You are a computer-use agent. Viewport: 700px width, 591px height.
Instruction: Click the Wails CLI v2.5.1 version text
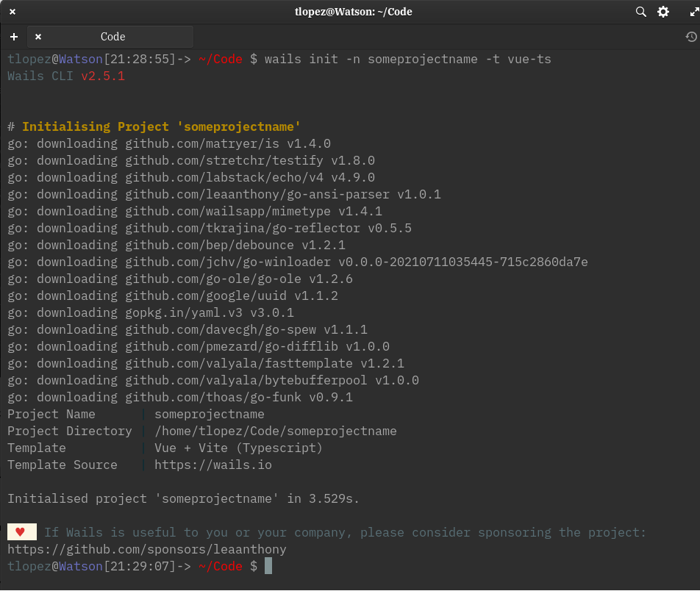[x=66, y=76]
